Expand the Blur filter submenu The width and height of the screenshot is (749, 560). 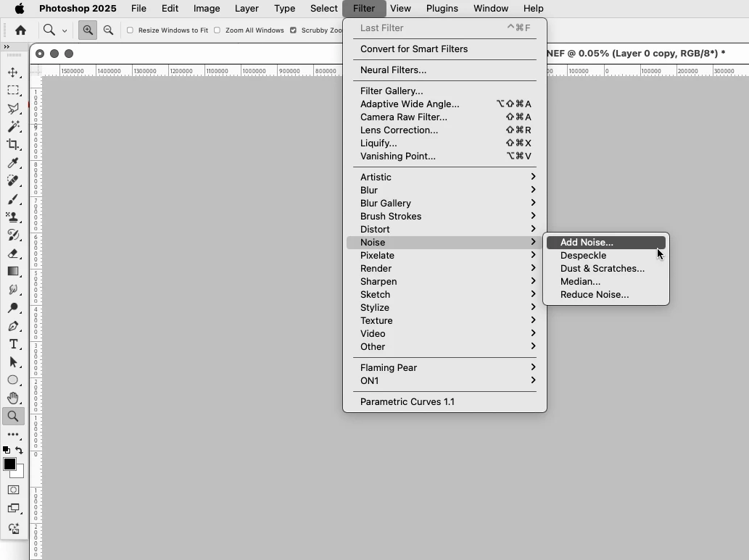tap(444, 190)
